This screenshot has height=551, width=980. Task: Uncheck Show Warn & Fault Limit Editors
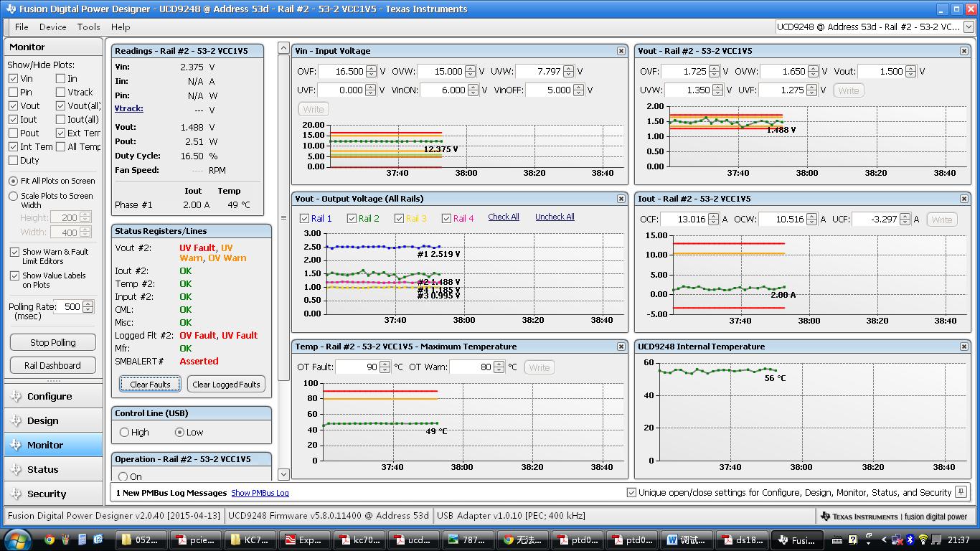[x=14, y=252]
